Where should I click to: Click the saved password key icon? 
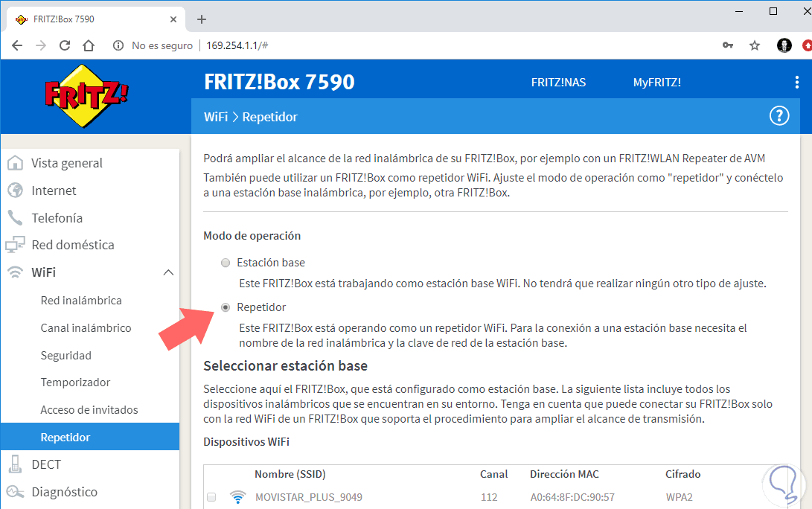click(x=728, y=45)
